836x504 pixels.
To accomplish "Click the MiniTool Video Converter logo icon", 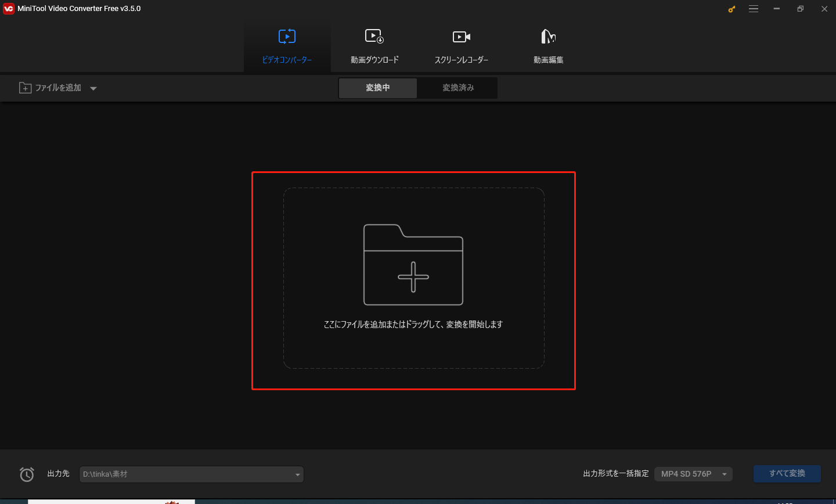I will [x=9, y=9].
